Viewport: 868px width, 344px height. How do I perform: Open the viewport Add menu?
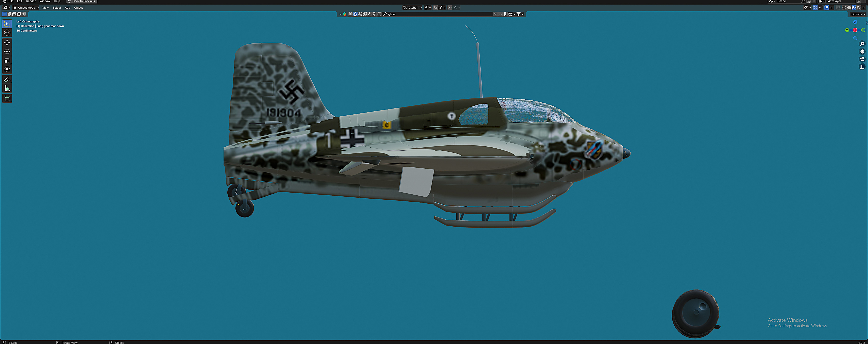[x=67, y=7]
